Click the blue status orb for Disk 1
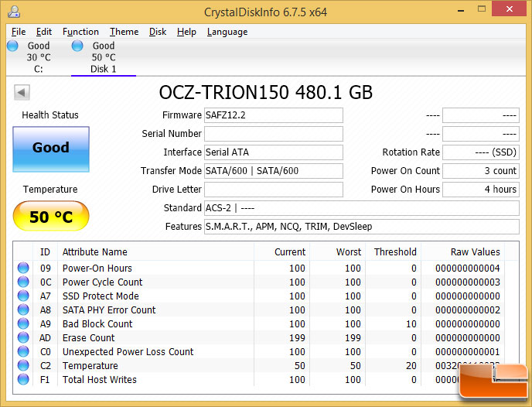This screenshot has height=407, width=532. [77, 46]
